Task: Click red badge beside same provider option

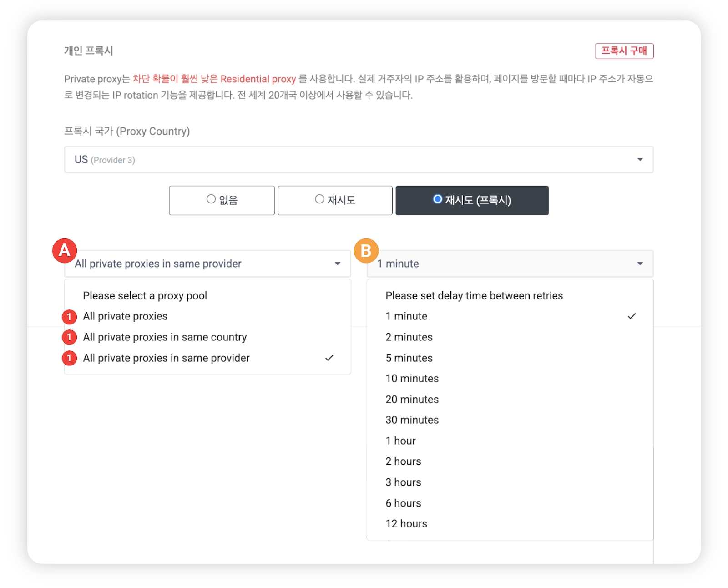Action: pos(69,358)
